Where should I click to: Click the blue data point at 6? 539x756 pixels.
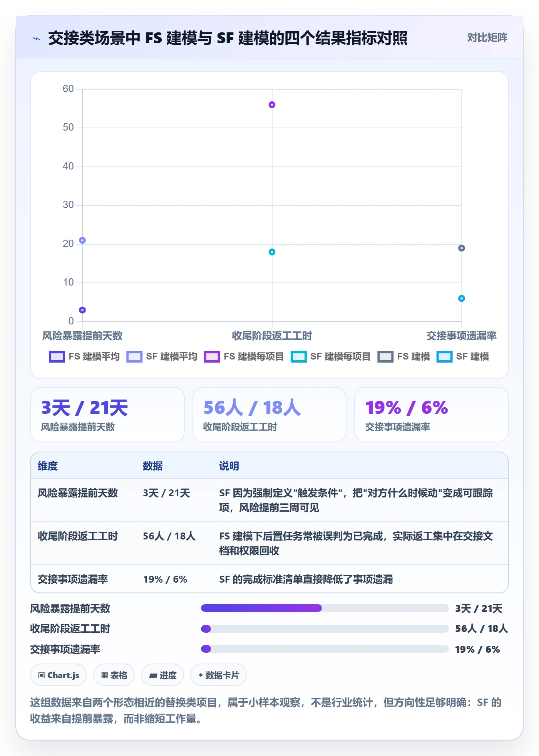(461, 298)
